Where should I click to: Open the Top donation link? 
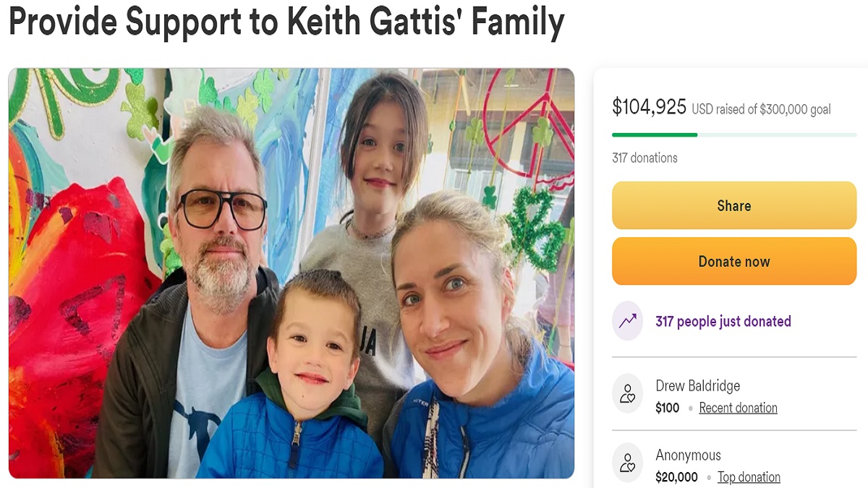tap(749, 477)
